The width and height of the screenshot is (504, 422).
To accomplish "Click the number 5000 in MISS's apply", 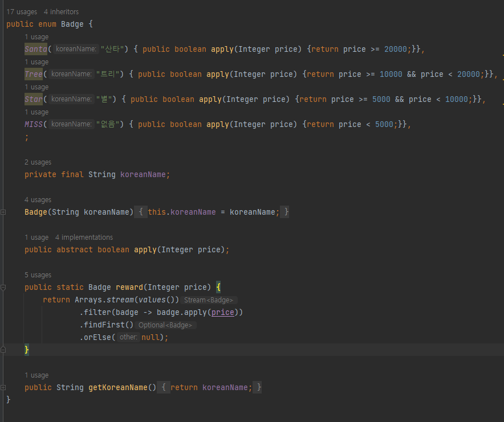I will [384, 124].
